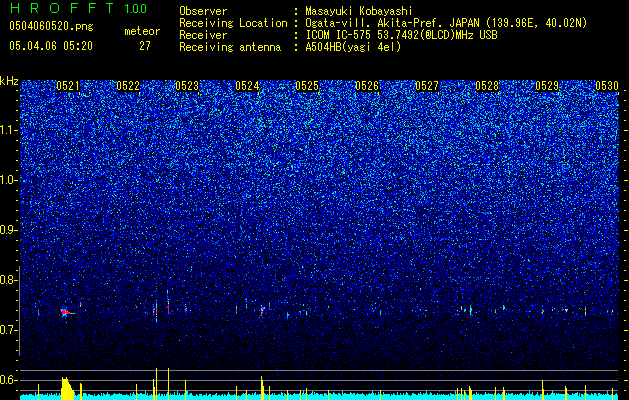
Task: Click the gray vertical frequency range bar at left
Action: pos(20,311)
